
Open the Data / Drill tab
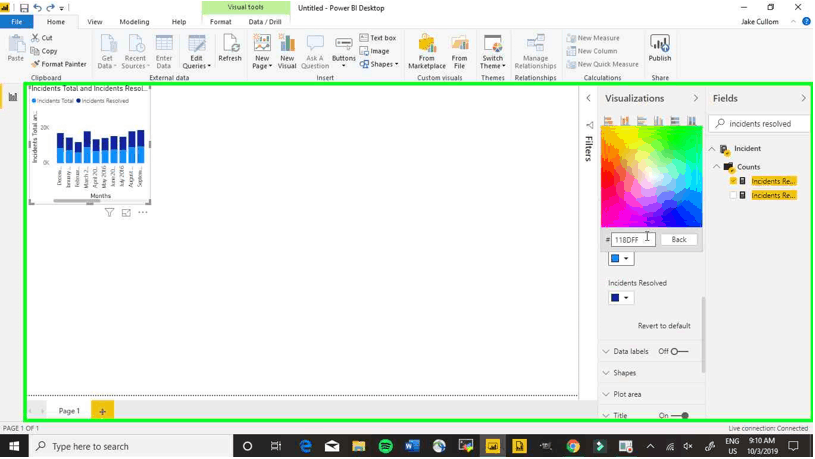click(265, 22)
